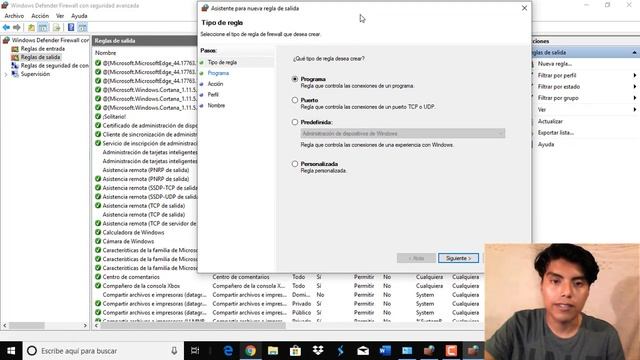Select the Programa rule type radio button

295,79
